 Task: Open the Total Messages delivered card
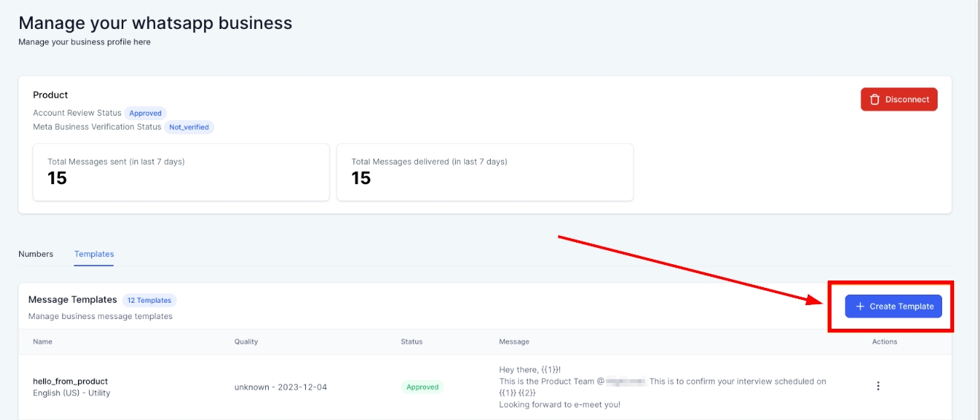pos(485,172)
